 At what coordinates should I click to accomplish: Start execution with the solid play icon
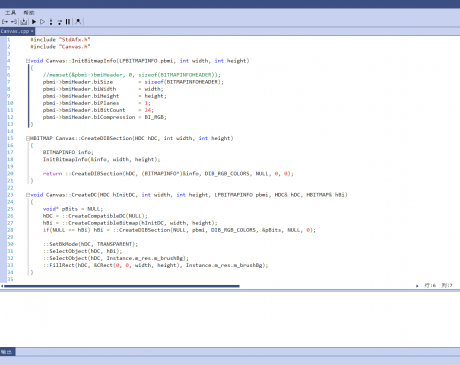34,22
